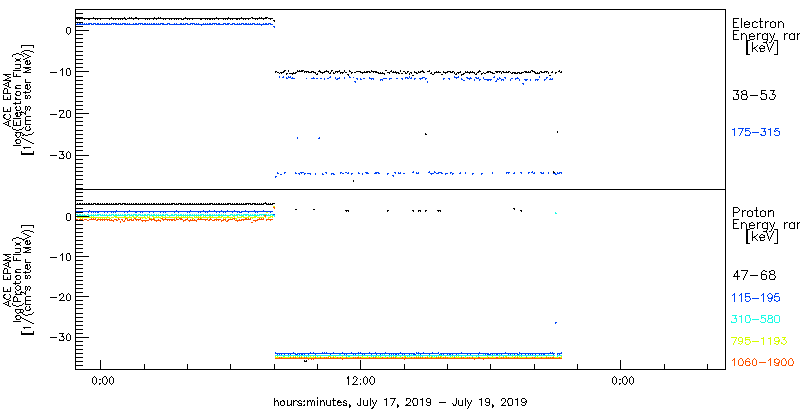Click the x-axis title with dates July 17-19, 2019

coord(400,401)
